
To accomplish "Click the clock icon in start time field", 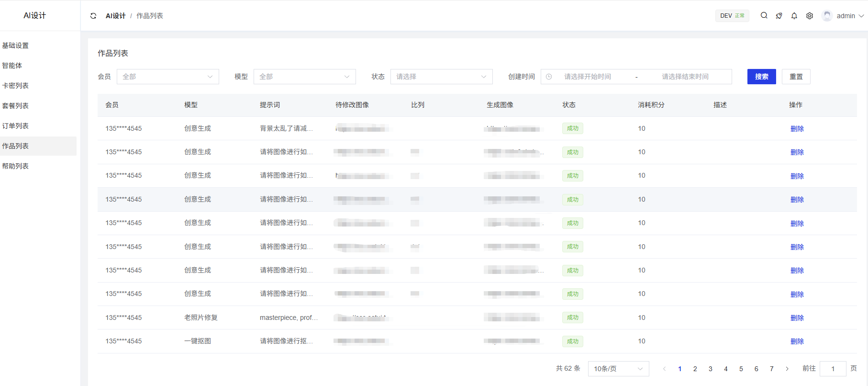I will pos(549,77).
